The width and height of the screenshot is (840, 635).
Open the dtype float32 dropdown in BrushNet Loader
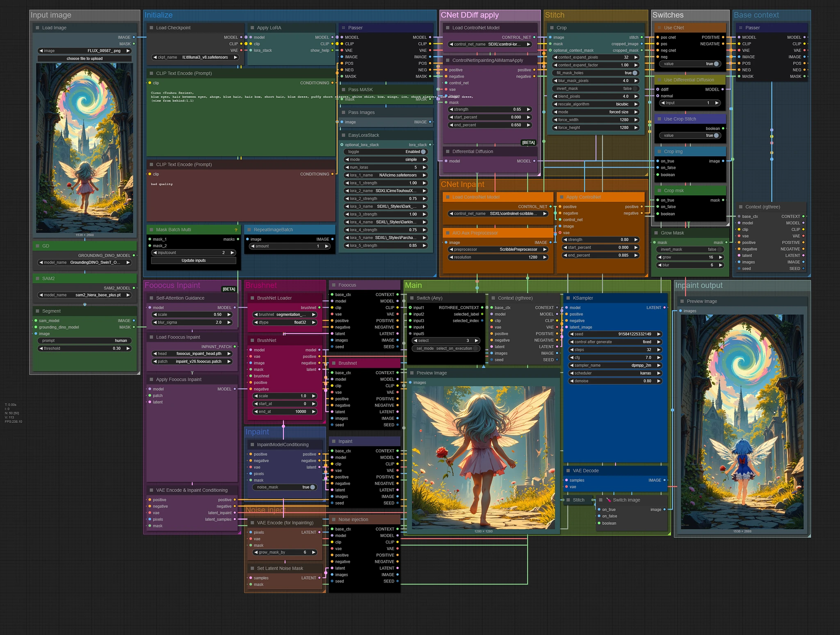click(285, 322)
